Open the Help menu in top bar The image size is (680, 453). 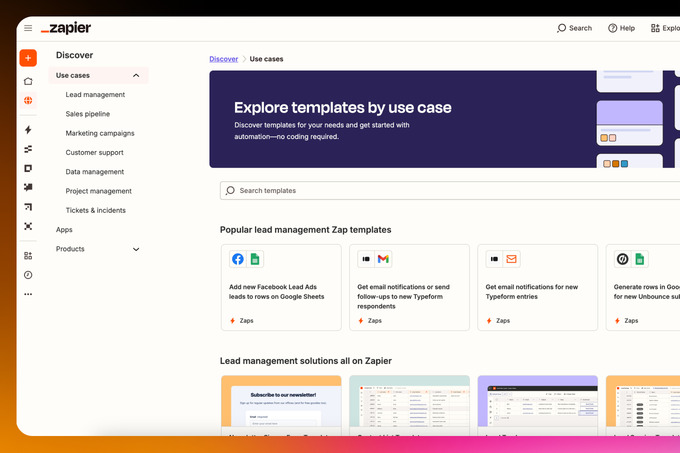(621, 28)
